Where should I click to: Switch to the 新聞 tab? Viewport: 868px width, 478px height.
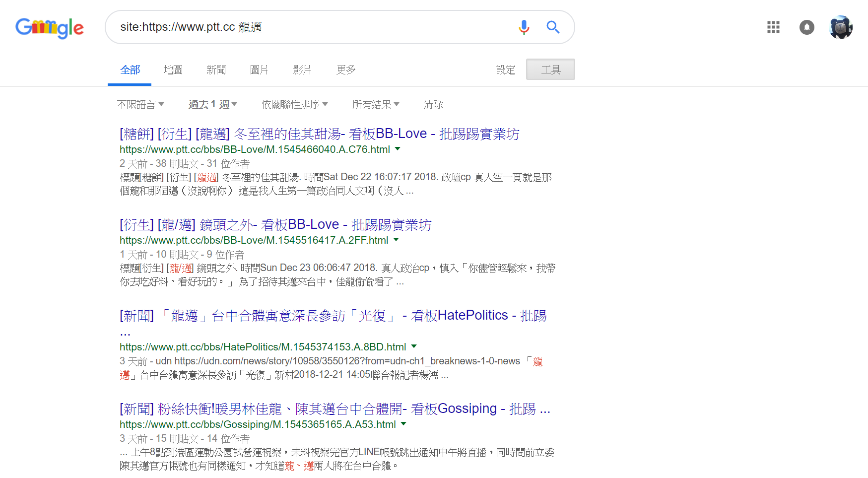coord(216,70)
